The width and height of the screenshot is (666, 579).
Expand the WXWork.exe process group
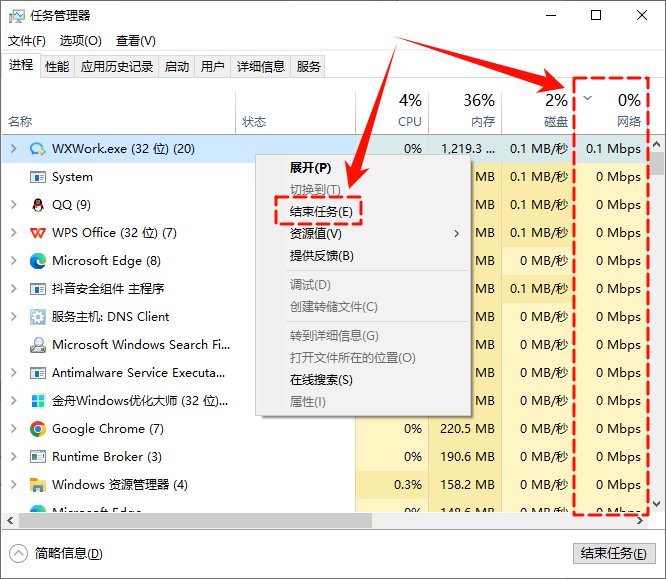(14, 149)
